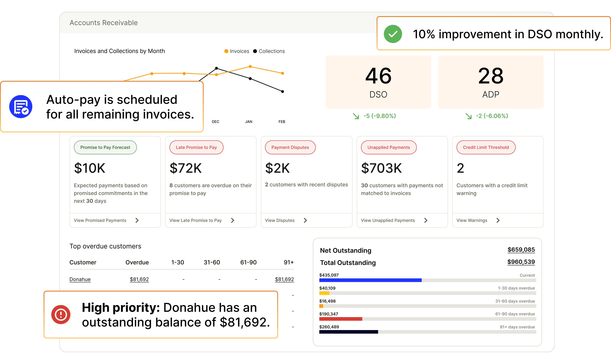This screenshot has height=364, width=611.
Task: Open View Warnings link
Action: tap(472, 220)
